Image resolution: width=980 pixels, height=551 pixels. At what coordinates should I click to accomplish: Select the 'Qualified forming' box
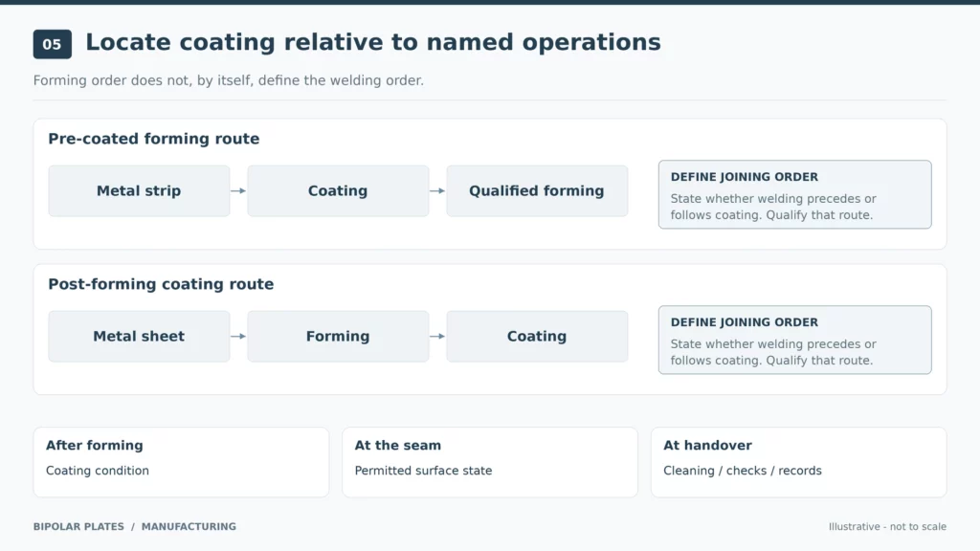click(537, 191)
